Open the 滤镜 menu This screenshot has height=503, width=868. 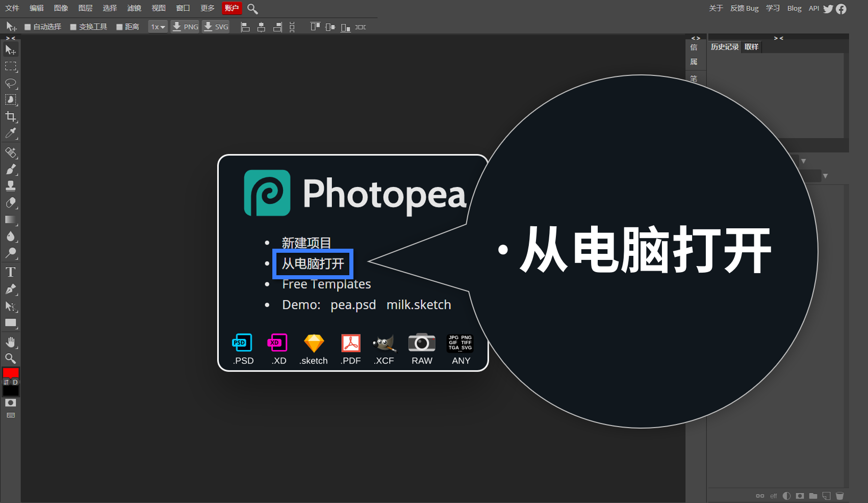[135, 8]
